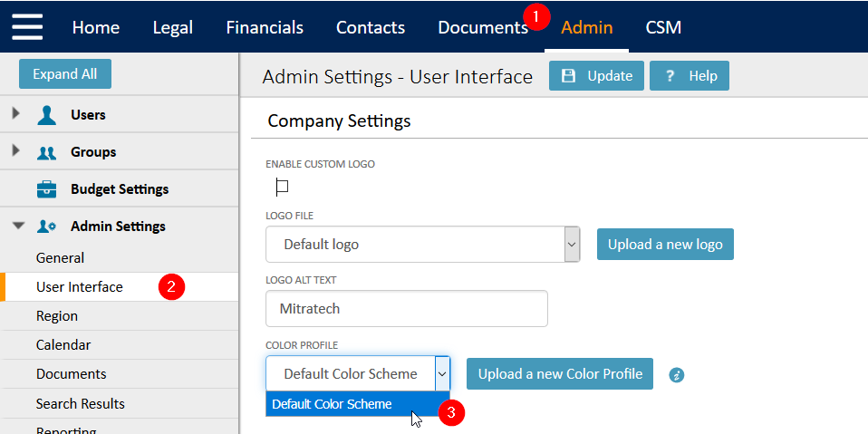
Task: Click the Groups people icon
Action: pos(46,153)
